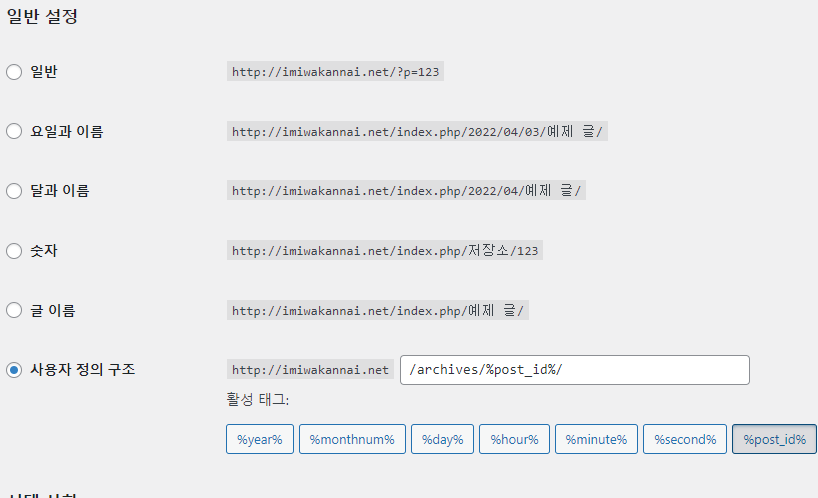The height and width of the screenshot is (498, 818).
Task: Click the 사용자 정의 구조 radio button
Action: point(14,370)
